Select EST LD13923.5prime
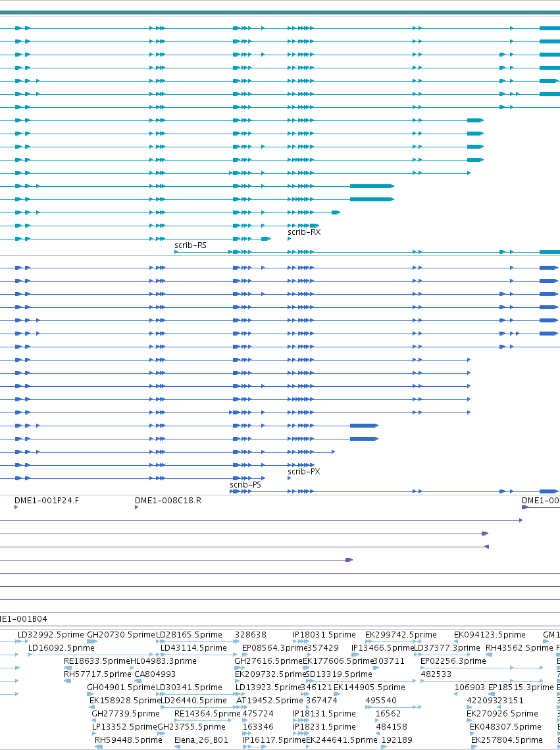 [x=268, y=687]
